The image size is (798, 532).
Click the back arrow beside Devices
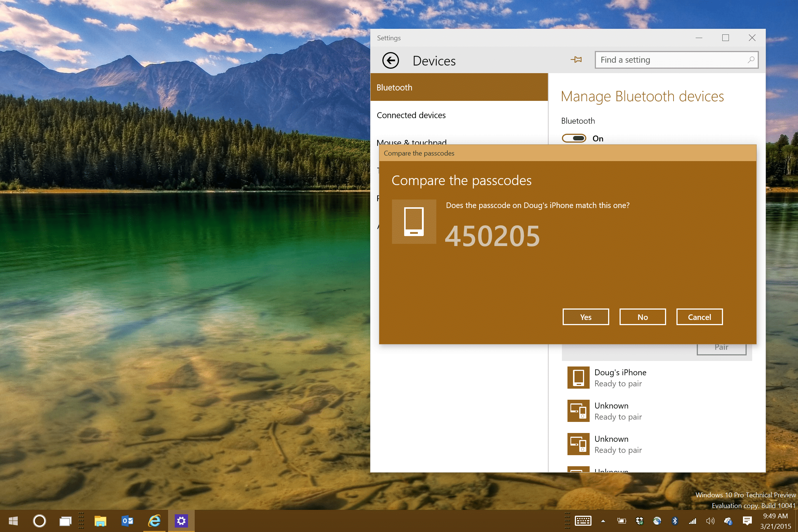(391, 60)
